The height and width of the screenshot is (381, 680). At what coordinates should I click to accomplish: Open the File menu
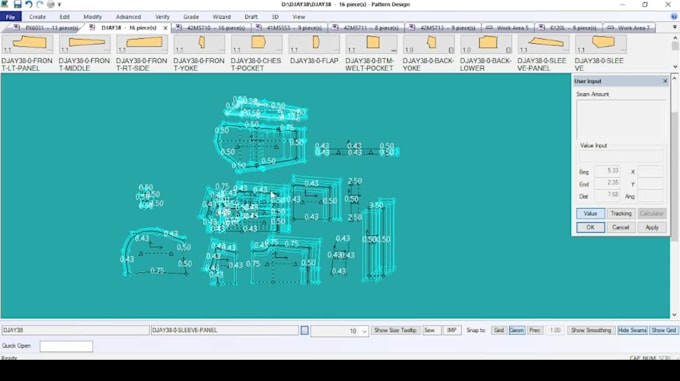[x=10, y=17]
